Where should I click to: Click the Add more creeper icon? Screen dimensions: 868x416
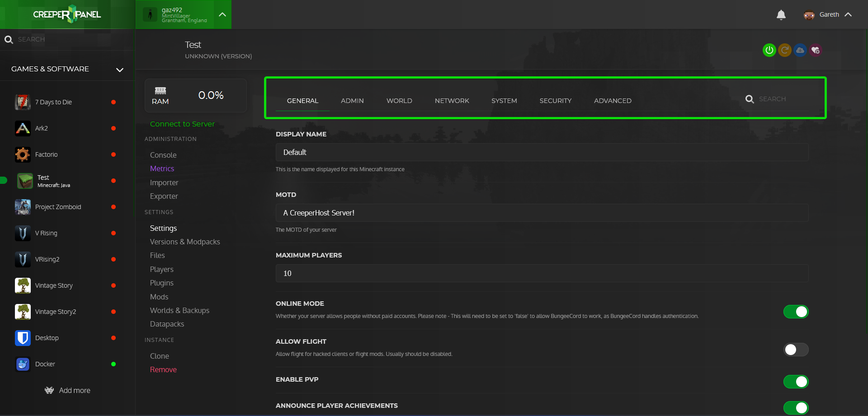pyautogui.click(x=49, y=390)
